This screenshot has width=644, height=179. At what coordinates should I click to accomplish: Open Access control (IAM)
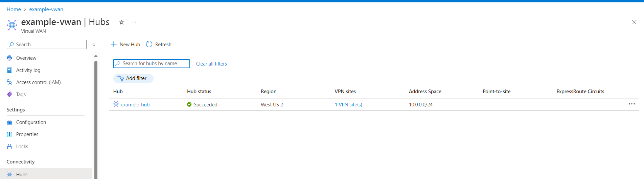[39, 82]
